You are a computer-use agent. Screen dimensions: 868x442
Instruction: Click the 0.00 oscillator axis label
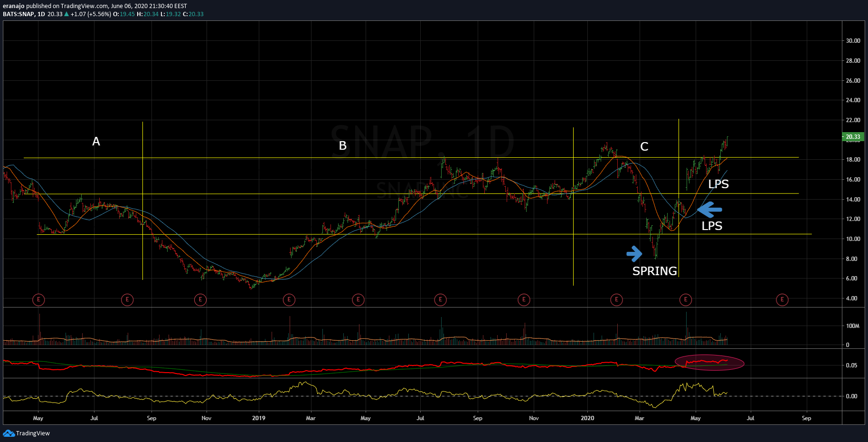[x=851, y=396]
